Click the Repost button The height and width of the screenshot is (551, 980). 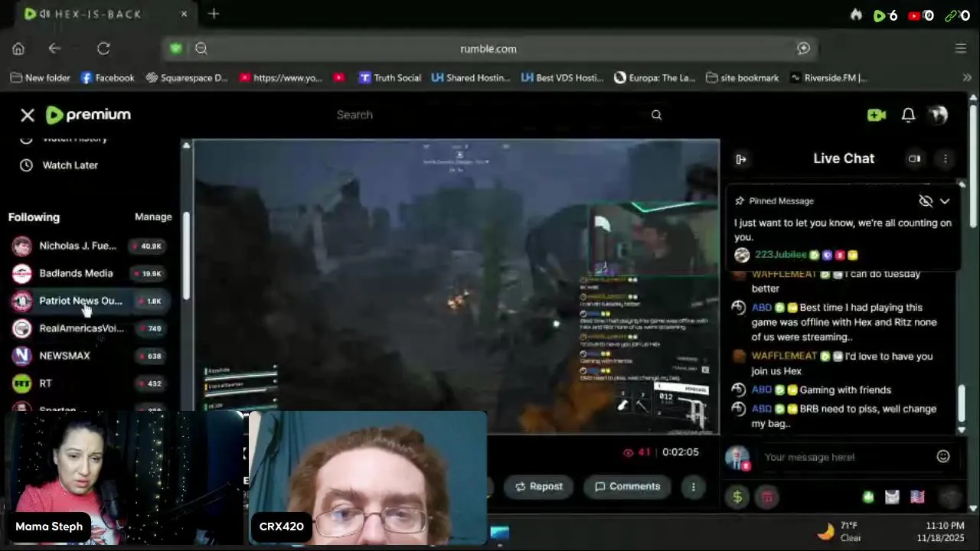(538, 487)
